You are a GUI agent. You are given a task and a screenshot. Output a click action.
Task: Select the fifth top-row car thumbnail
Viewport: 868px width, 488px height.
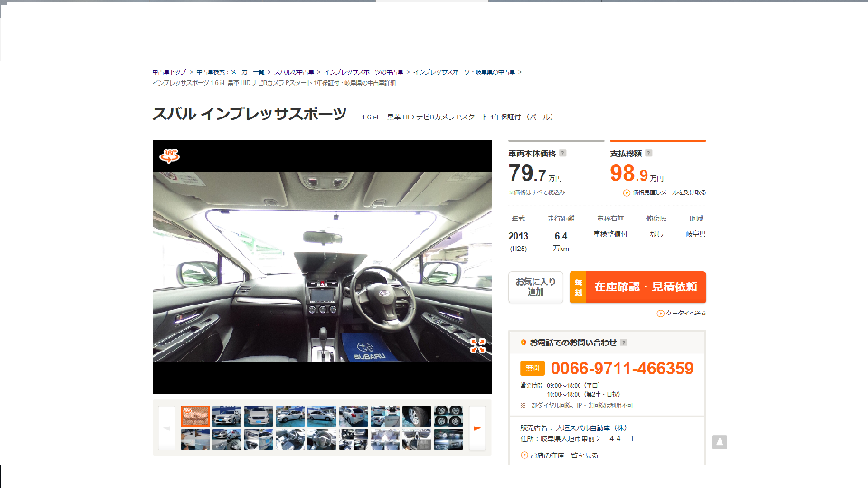click(x=322, y=416)
